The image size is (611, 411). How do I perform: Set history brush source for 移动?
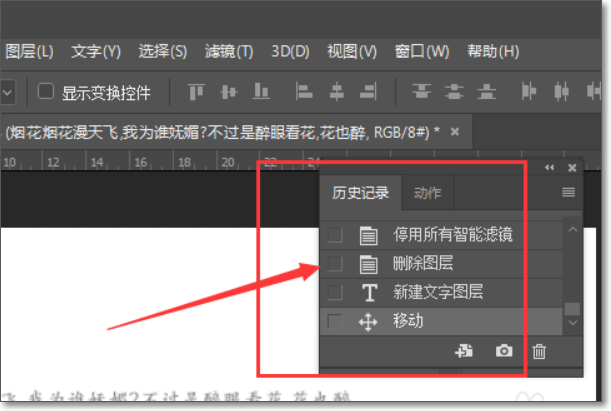point(335,321)
